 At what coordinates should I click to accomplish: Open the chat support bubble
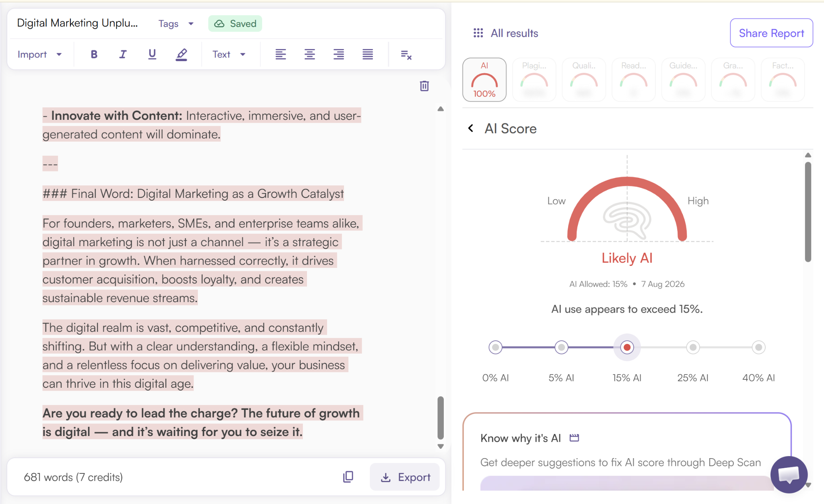[x=789, y=475]
